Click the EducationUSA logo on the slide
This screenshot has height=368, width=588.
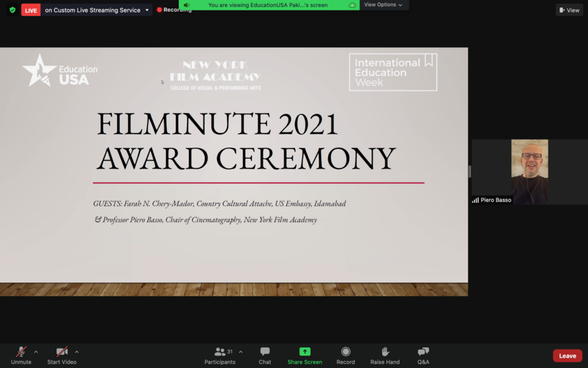(x=60, y=71)
